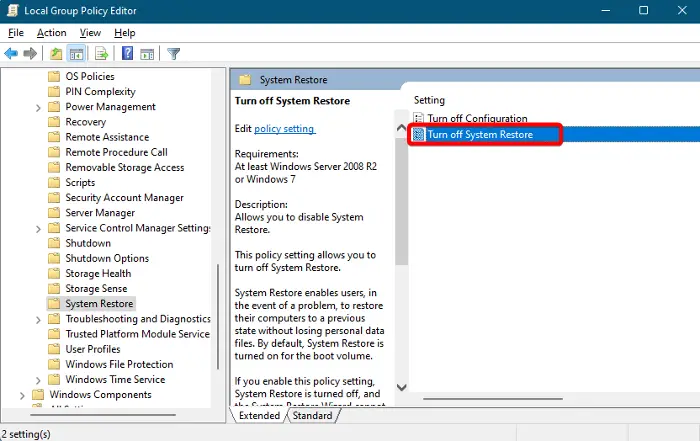Expand the Windows Components node
This screenshot has height=441, width=700.
(x=22, y=395)
